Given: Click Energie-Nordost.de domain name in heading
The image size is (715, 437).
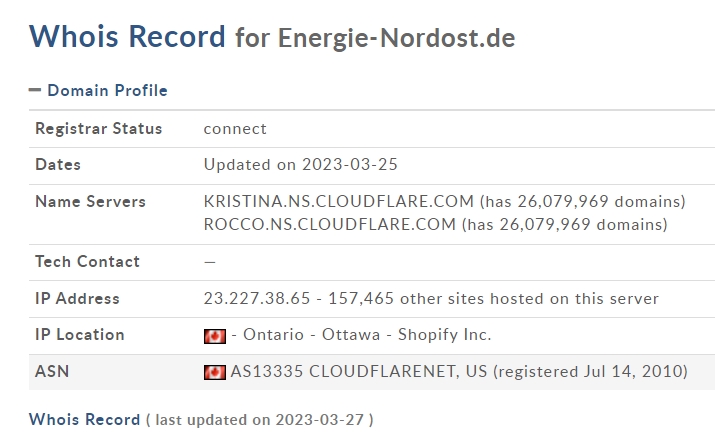Looking at the screenshot, I should pos(397,37).
